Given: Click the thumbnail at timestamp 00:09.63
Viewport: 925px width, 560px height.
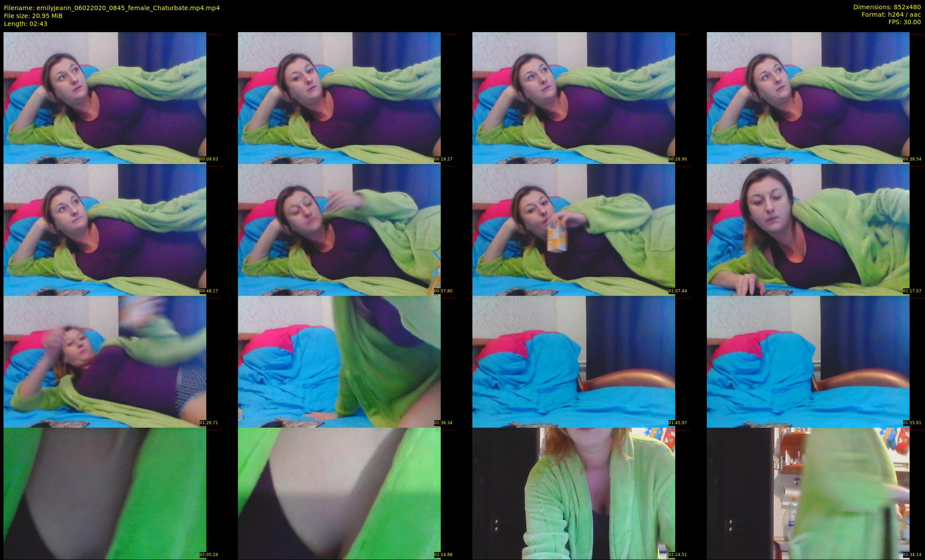Looking at the screenshot, I should (x=105, y=98).
